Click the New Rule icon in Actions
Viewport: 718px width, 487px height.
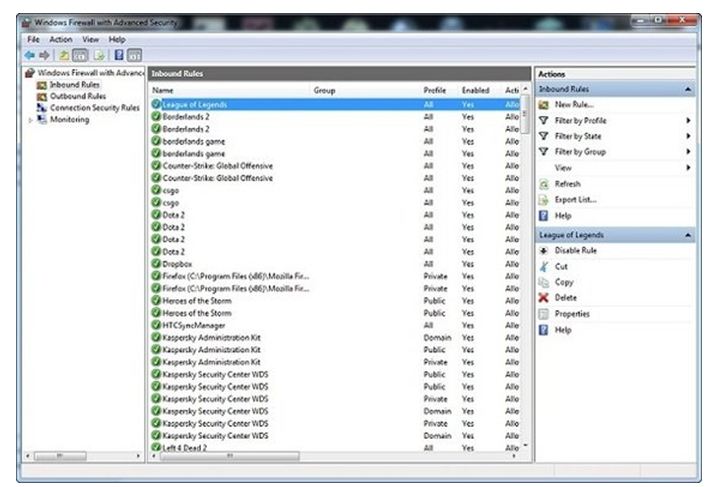(544, 105)
